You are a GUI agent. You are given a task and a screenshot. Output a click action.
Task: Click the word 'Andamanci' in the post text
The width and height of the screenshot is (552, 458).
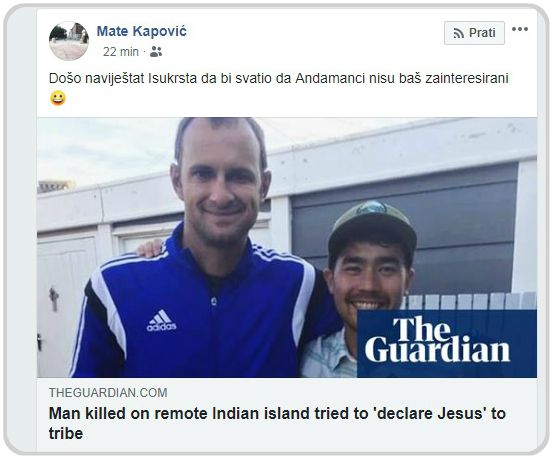[x=330, y=78]
